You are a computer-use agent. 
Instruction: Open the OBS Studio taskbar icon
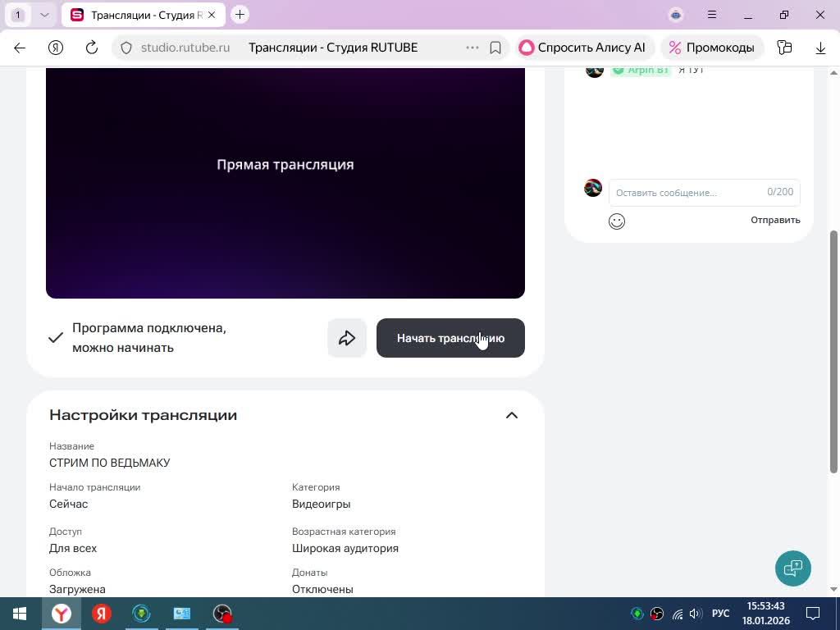point(221,614)
